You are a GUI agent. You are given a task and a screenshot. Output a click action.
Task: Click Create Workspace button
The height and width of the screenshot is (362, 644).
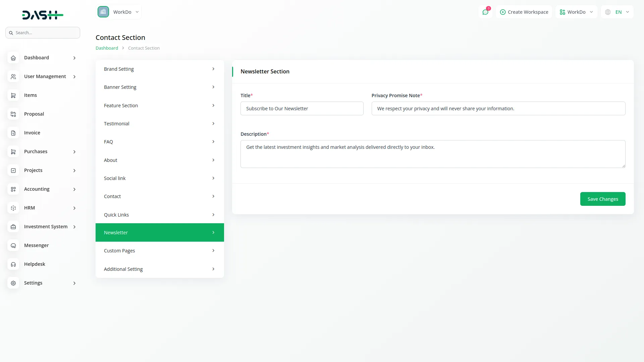tap(524, 12)
